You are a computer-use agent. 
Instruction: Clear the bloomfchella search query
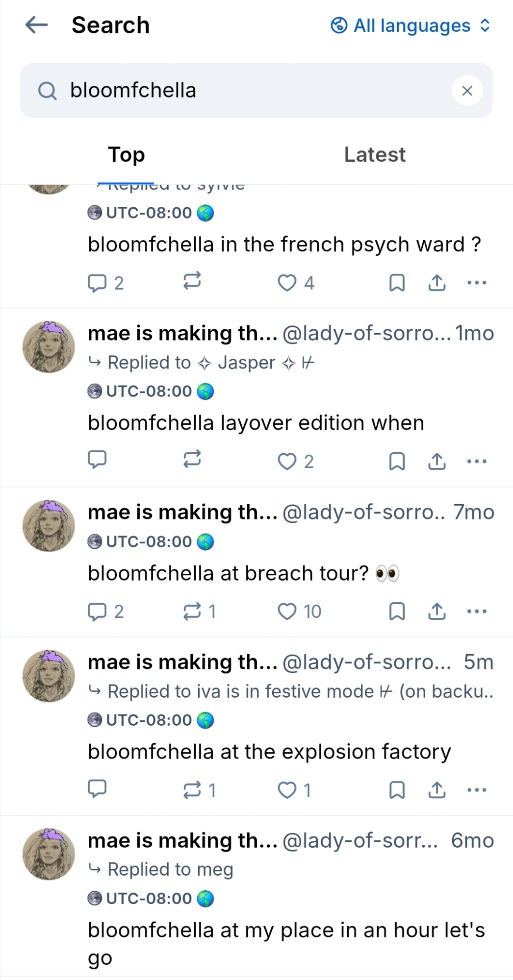click(467, 91)
